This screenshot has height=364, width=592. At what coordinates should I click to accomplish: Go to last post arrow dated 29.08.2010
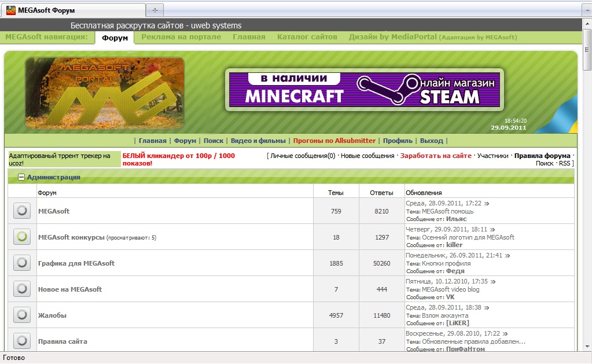[x=505, y=334]
